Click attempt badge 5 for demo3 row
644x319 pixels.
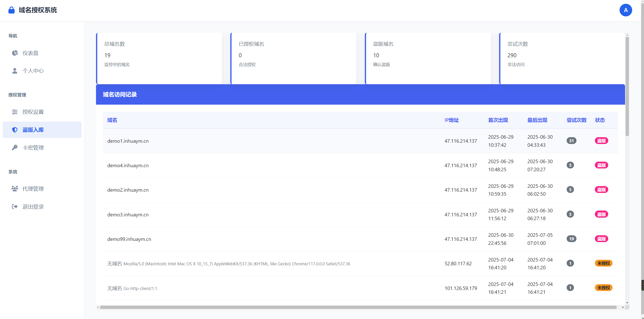(x=570, y=214)
